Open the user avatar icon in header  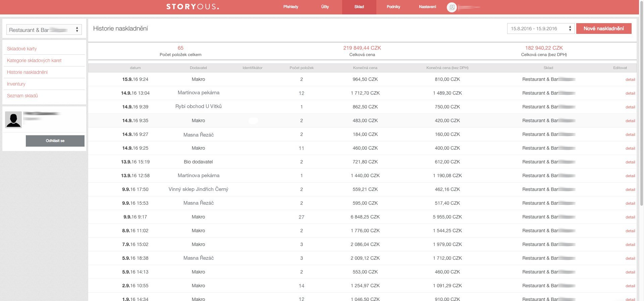coord(451,7)
